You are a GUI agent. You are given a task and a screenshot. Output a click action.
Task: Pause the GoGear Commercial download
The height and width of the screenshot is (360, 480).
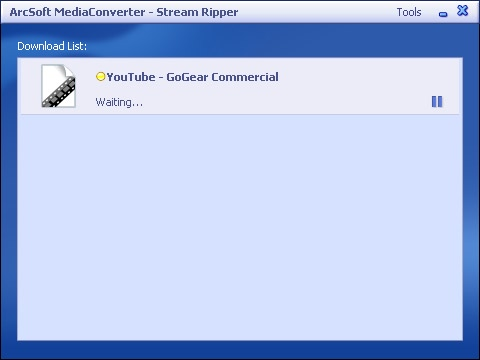[437, 102]
